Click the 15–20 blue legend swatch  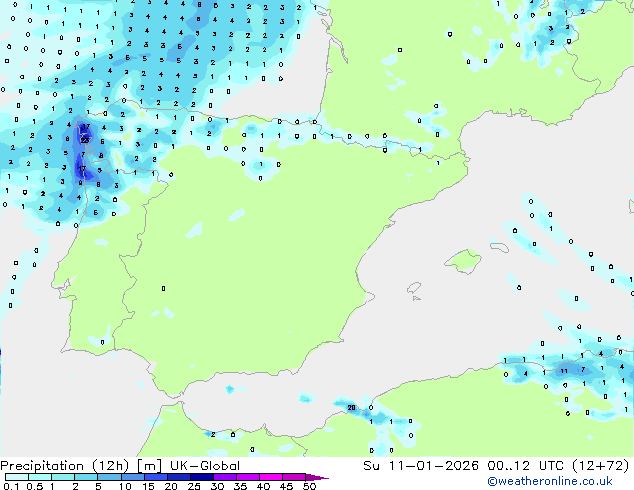pos(156,477)
